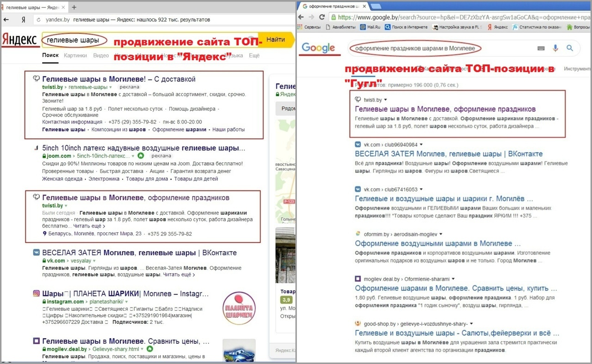Click the oformim.by result favicon in Google
This screenshot has width=592, height=364.
[x=358, y=234]
